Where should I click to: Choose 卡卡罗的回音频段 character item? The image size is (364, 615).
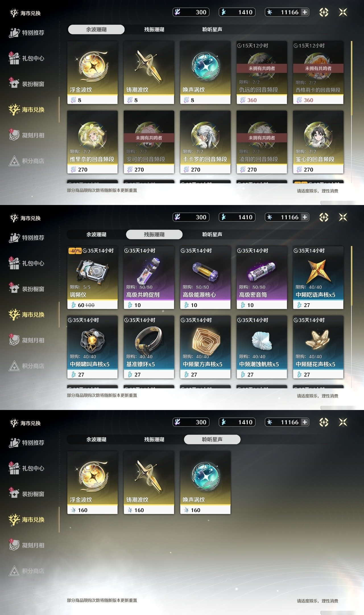click(x=205, y=142)
